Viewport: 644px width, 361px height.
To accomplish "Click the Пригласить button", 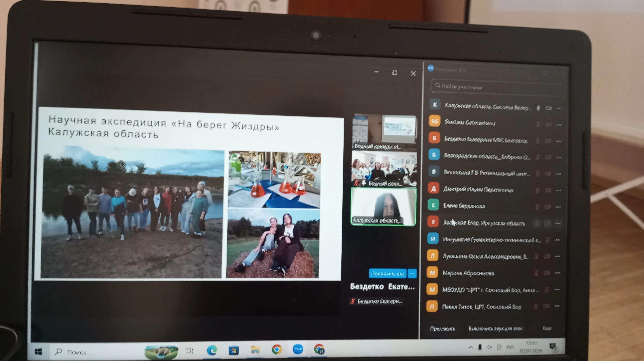I will (442, 328).
